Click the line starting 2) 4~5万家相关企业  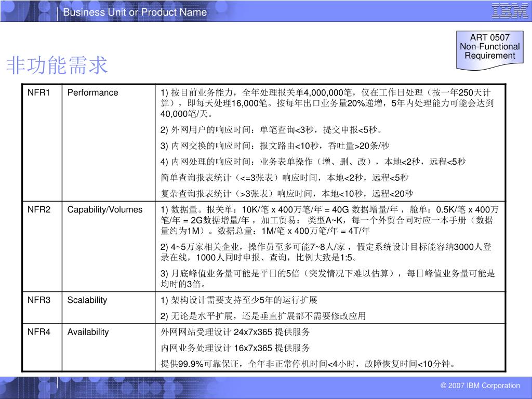[x=326, y=252]
